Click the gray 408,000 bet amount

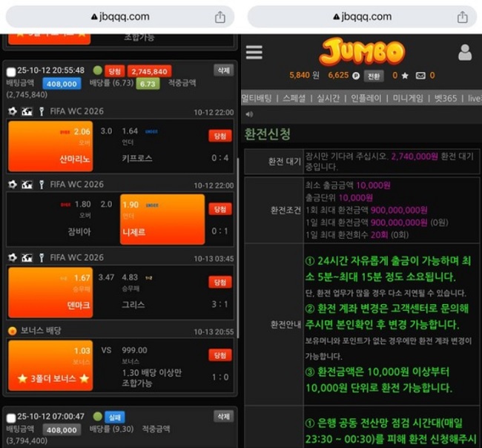[62, 430]
